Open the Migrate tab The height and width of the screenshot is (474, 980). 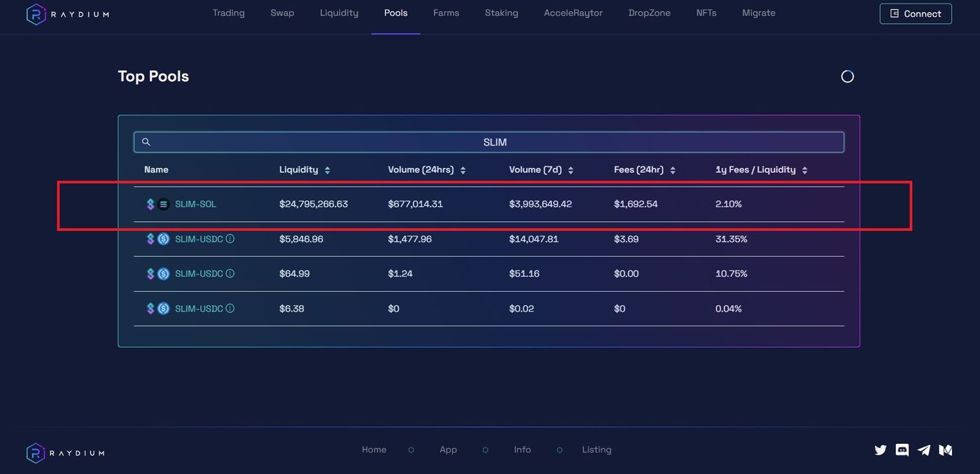[759, 13]
